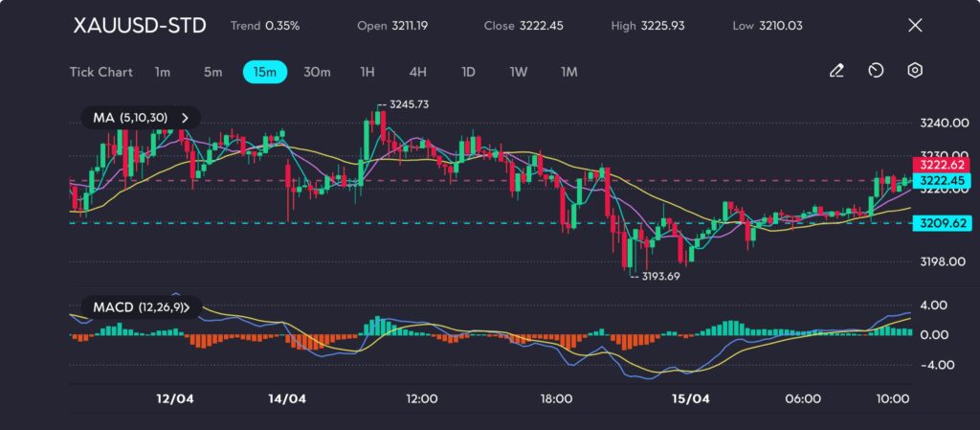This screenshot has height=430, width=980.
Task: Choose the 1H timeframe
Action: coord(367,71)
